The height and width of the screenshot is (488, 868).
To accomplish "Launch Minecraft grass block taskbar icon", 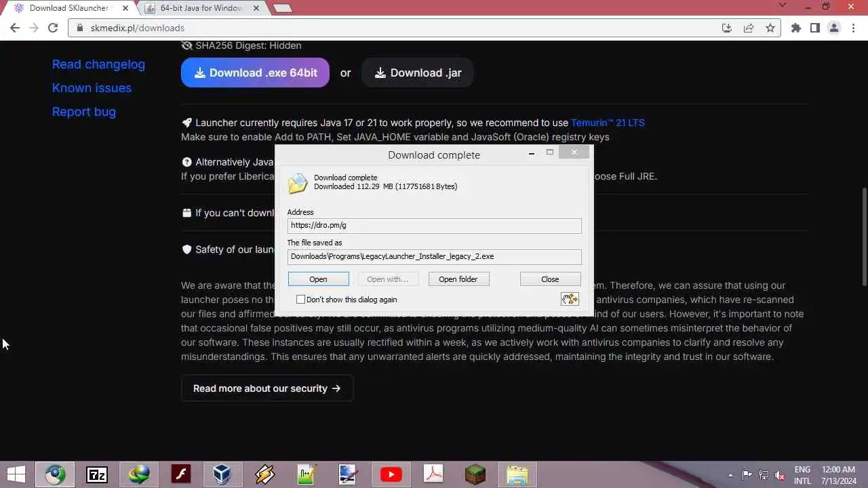I will 475,474.
